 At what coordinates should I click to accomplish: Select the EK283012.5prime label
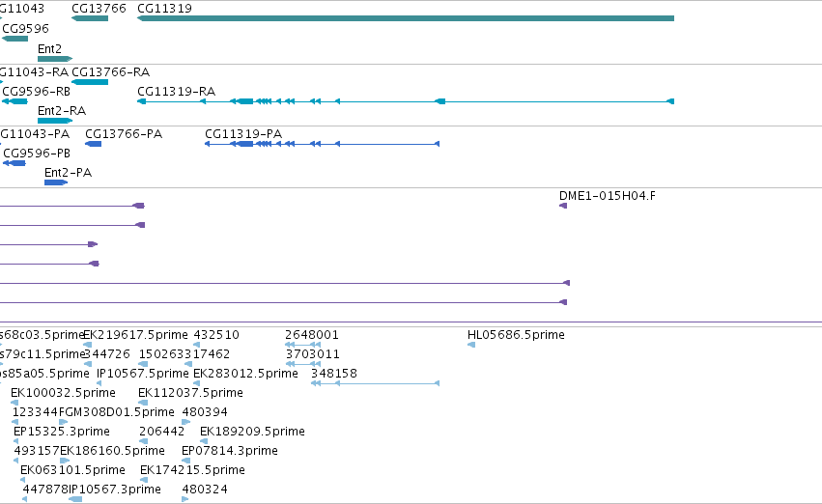[x=246, y=373]
